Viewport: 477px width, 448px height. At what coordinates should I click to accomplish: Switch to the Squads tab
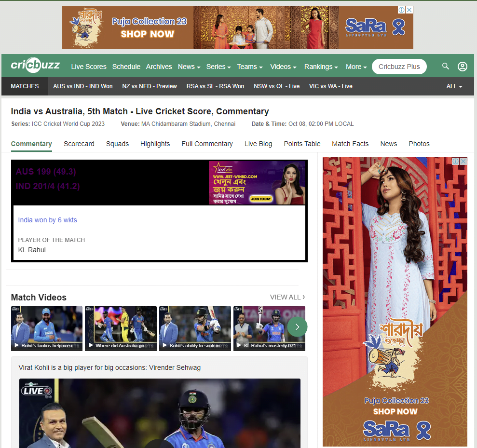[117, 144]
